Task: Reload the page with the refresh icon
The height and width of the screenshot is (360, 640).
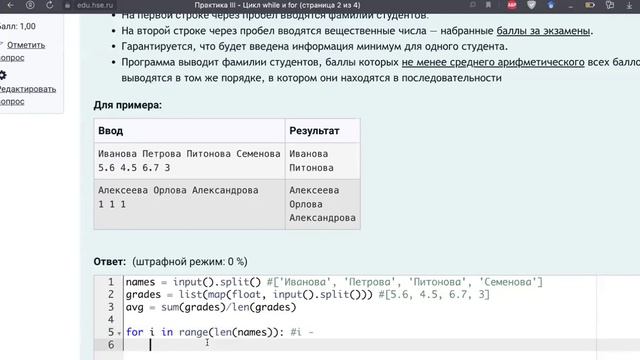Action: pyautogui.click(x=49, y=5)
